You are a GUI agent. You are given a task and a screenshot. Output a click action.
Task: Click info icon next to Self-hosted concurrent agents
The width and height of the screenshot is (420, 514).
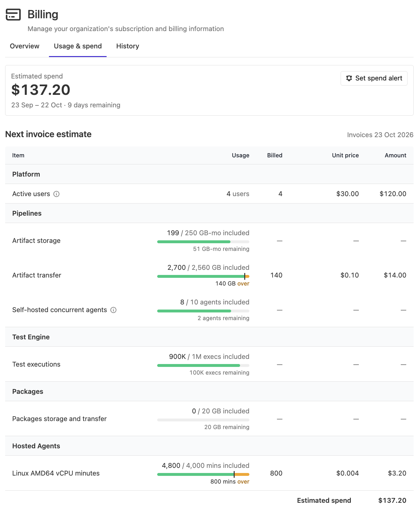click(x=113, y=310)
